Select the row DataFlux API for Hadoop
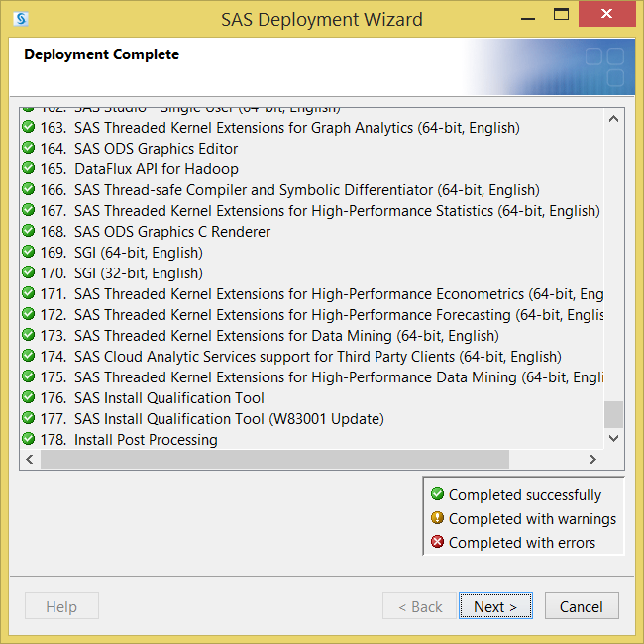 tap(312, 169)
